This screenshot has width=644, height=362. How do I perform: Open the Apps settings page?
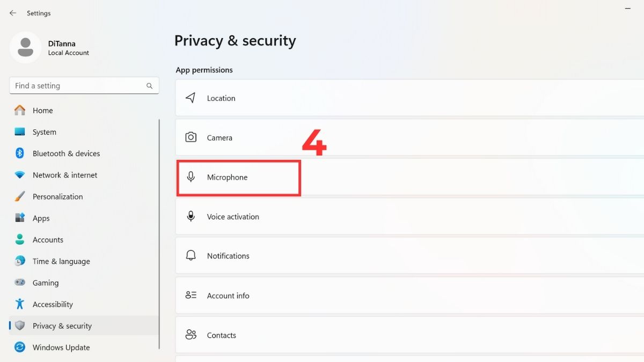pyautogui.click(x=40, y=218)
